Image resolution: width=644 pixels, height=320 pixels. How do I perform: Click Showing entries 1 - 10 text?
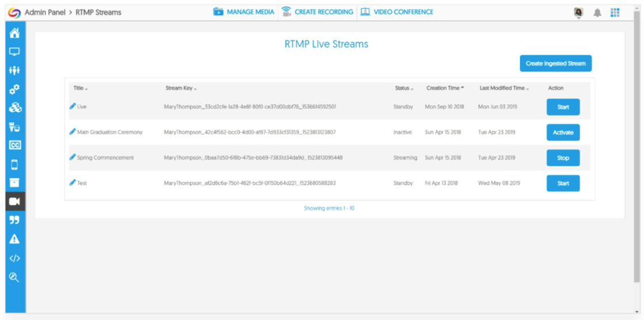pyautogui.click(x=329, y=208)
